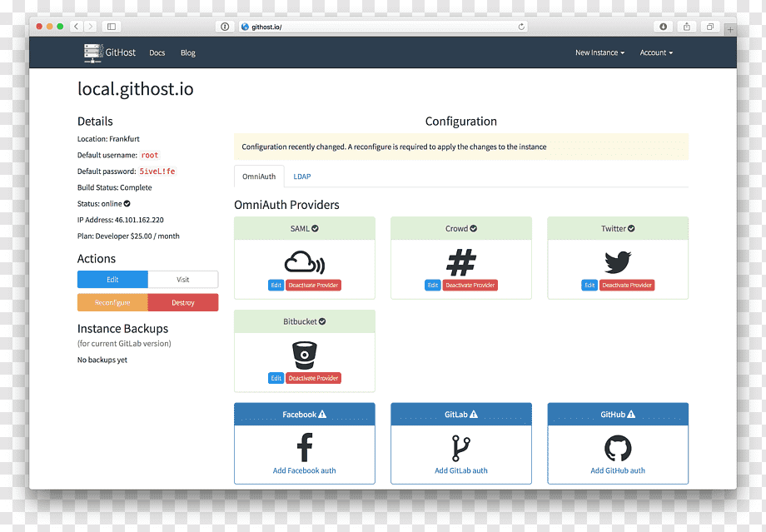The height and width of the screenshot is (532, 766).
Task: Expand the Account dropdown menu
Action: [656, 52]
